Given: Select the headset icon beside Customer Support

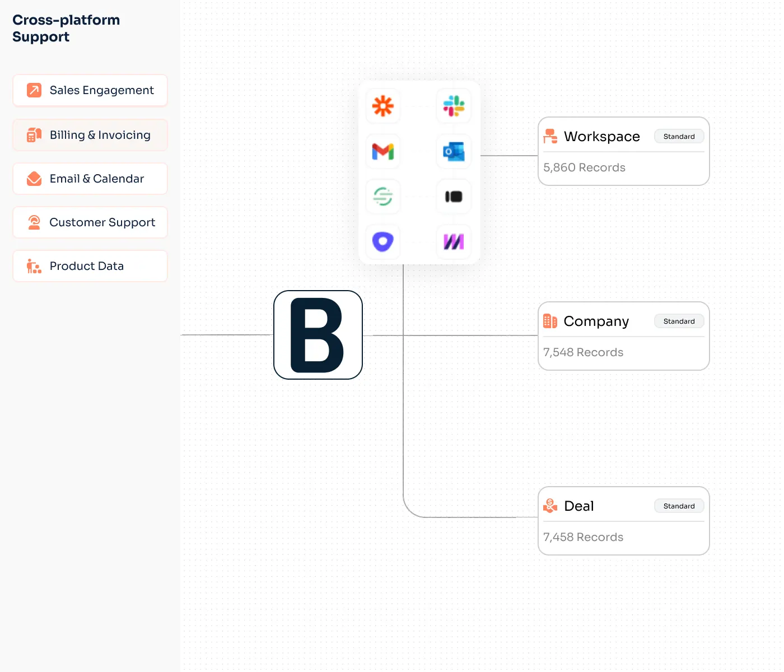Looking at the screenshot, I should coord(34,222).
